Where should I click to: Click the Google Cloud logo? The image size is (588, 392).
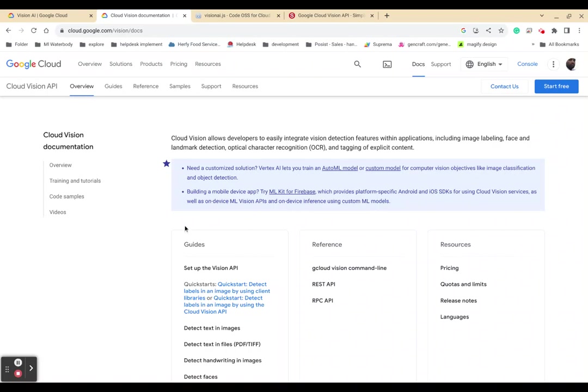click(33, 64)
